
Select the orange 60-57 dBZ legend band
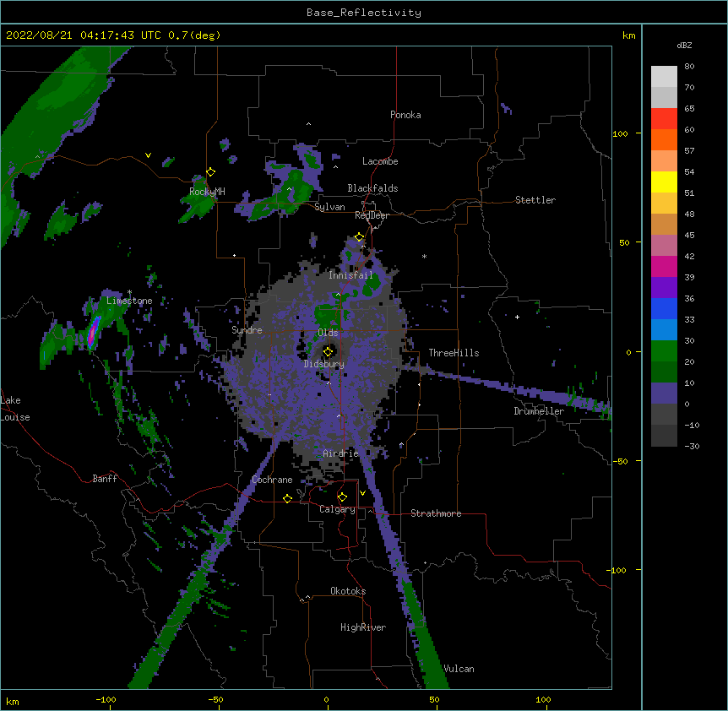pos(664,139)
